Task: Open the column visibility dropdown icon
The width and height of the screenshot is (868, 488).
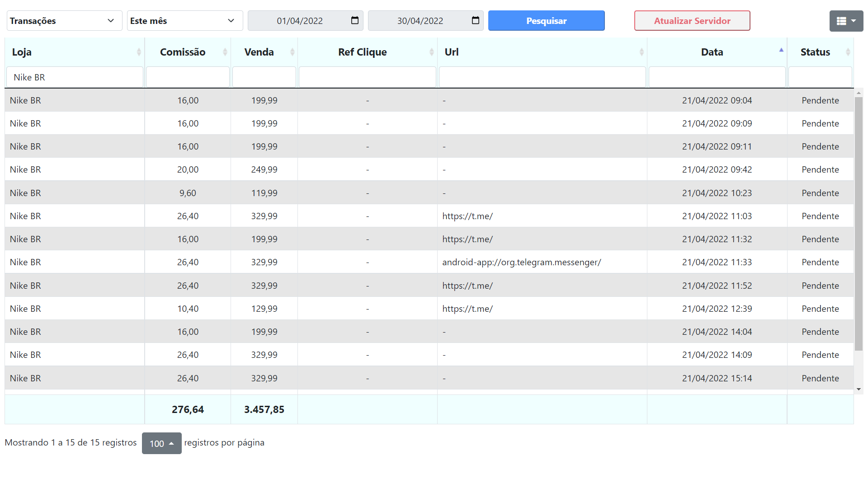Action: click(846, 20)
